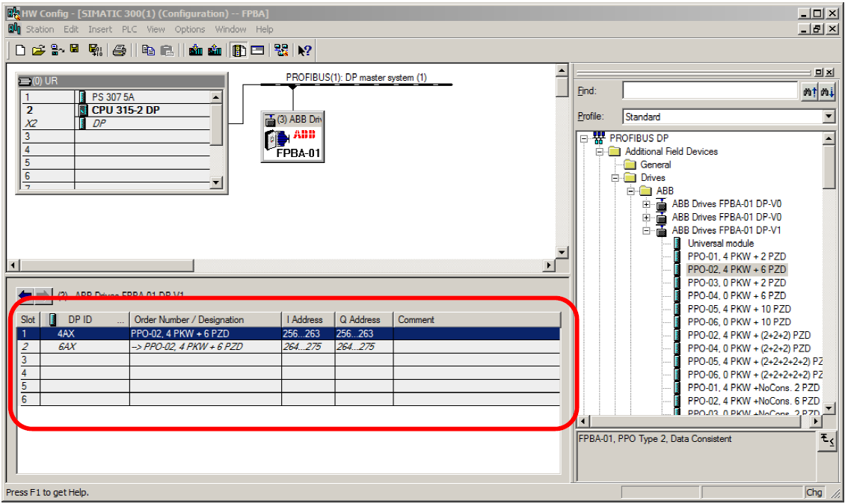
Task: Collapse the ABB Drives FPBA-01 DP-V1 node
Action: (x=647, y=230)
